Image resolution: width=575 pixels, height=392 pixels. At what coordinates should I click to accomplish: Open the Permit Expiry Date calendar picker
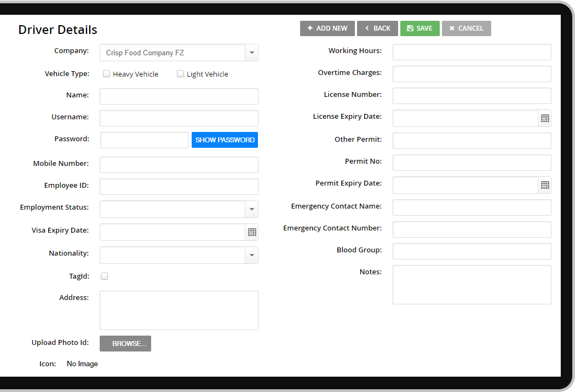544,185
